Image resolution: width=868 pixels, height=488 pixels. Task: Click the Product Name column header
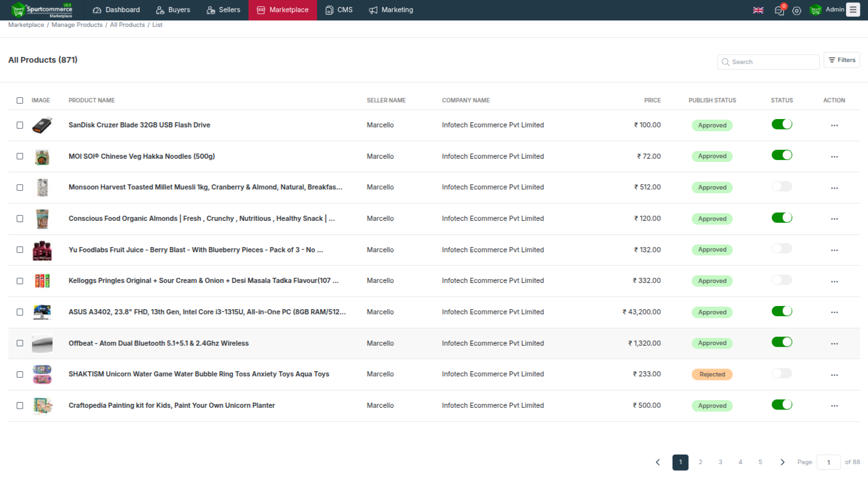(92, 100)
